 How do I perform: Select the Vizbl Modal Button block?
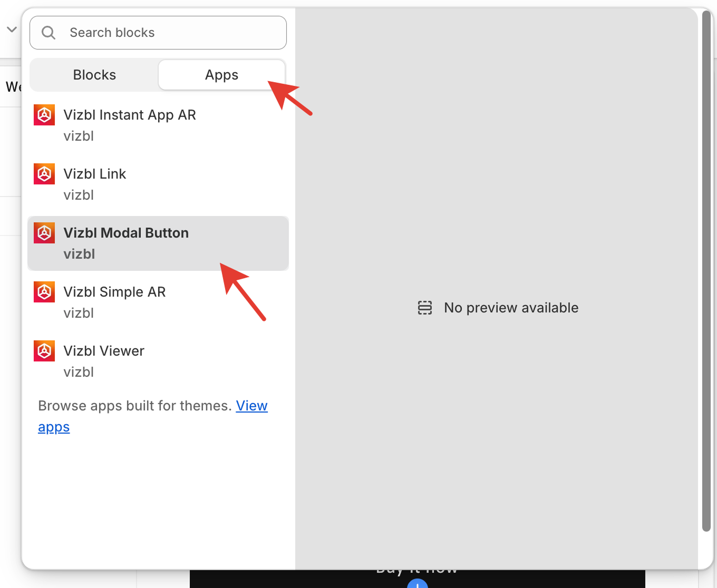(158, 243)
